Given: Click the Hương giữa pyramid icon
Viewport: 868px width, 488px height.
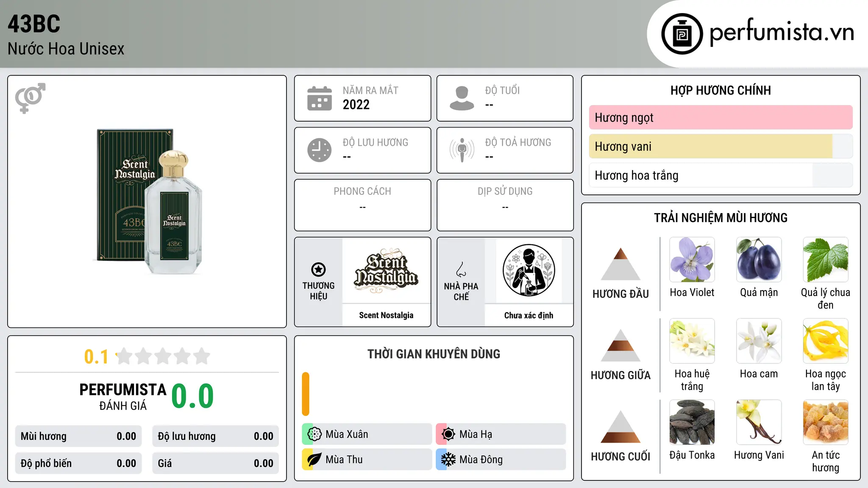Looking at the screenshot, I should pos(620,345).
